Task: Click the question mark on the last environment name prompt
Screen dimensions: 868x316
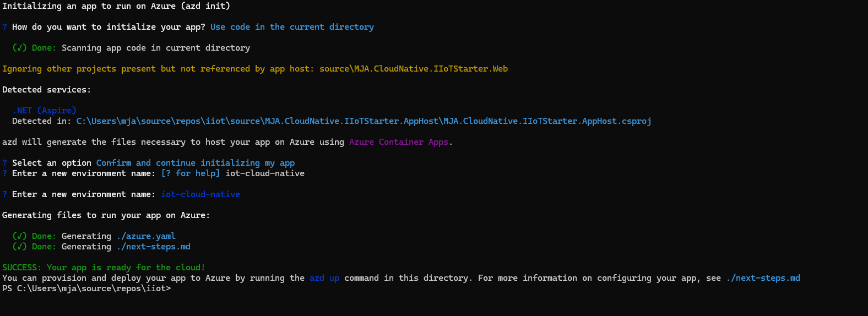Action: point(5,194)
